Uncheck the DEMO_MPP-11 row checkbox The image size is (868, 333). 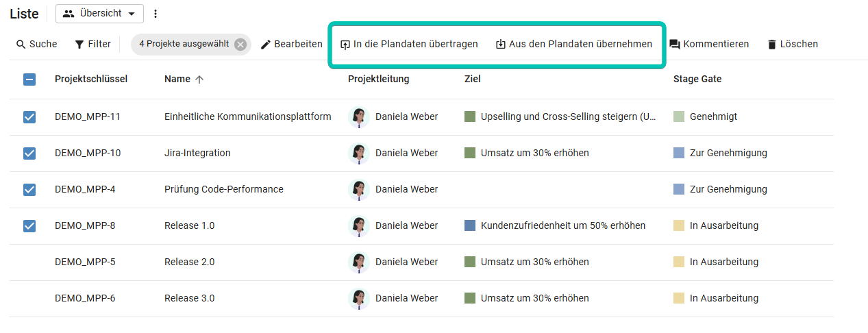pos(29,117)
